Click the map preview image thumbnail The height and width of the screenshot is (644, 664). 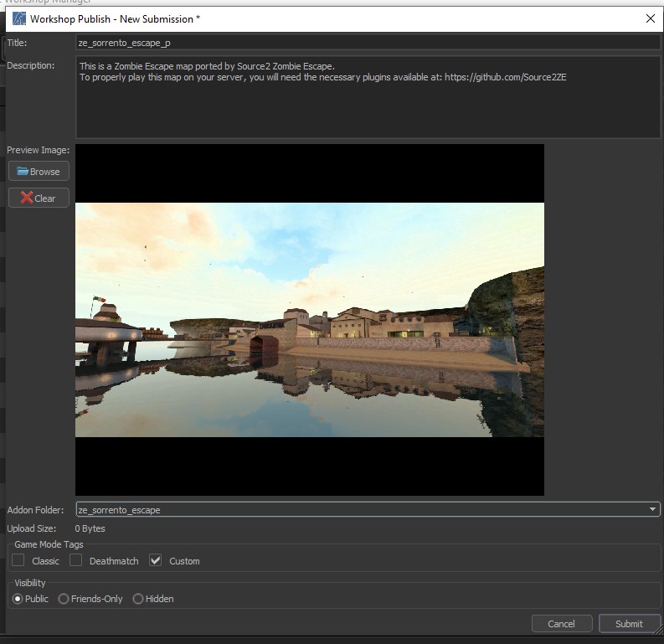coord(310,320)
